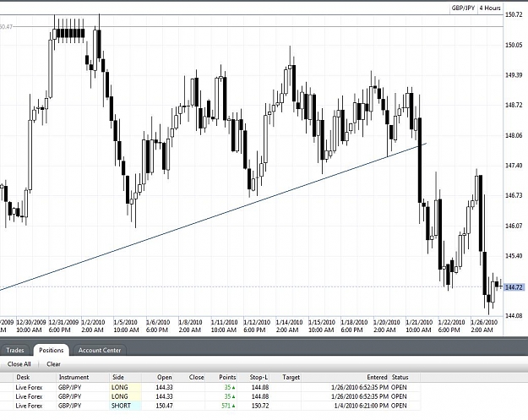Click the 1/21/2010 10:00 AM date label
This screenshot has width=528, height=420.
click(x=419, y=326)
